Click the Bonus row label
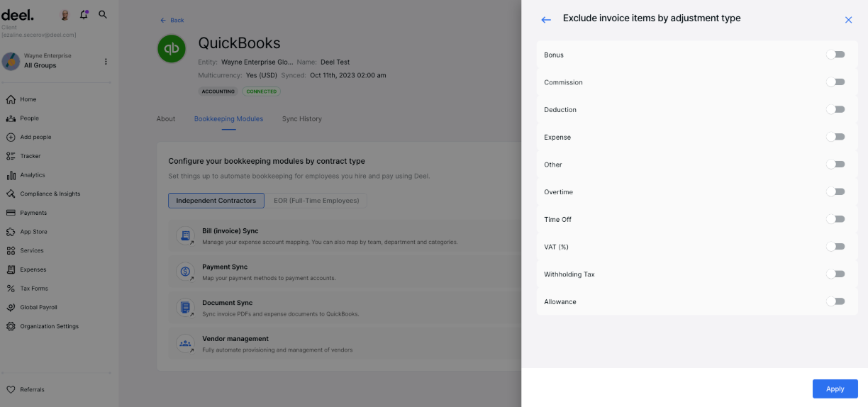Image resolution: width=868 pixels, height=407 pixels. point(554,55)
